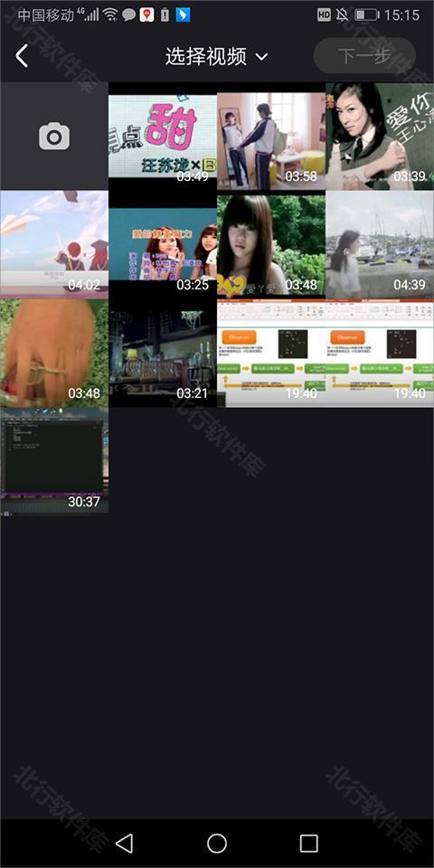Tap the 选择视频 title text
This screenshot has width=434, height=868.
tap(206, 56)
